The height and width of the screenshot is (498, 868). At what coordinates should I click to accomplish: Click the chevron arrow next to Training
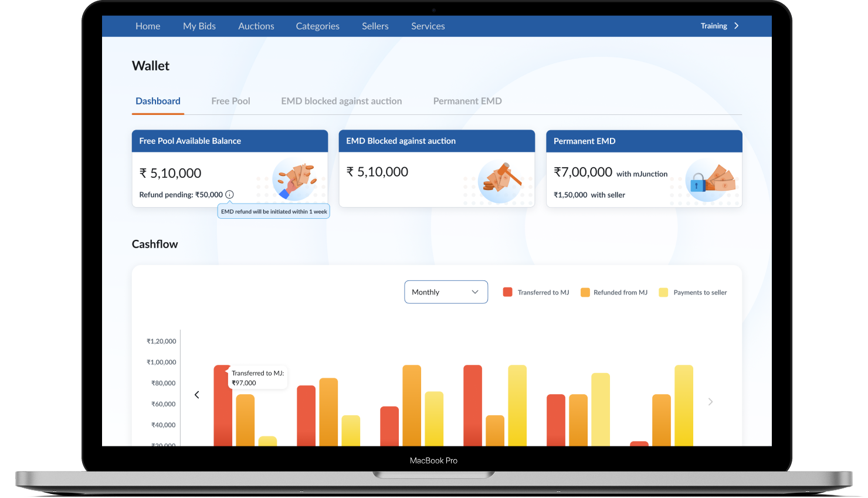(x=736, y=26)
